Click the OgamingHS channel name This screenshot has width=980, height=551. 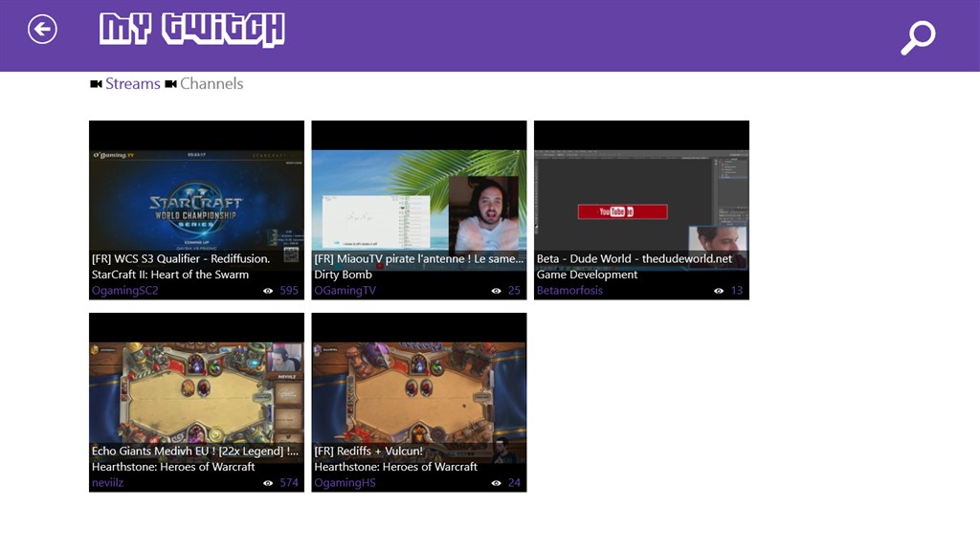(x=345, y=483)
